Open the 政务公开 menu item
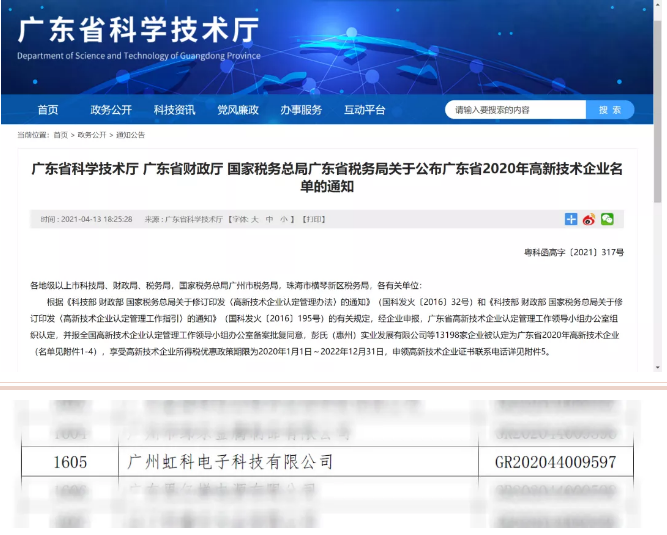 coord(111,110)
